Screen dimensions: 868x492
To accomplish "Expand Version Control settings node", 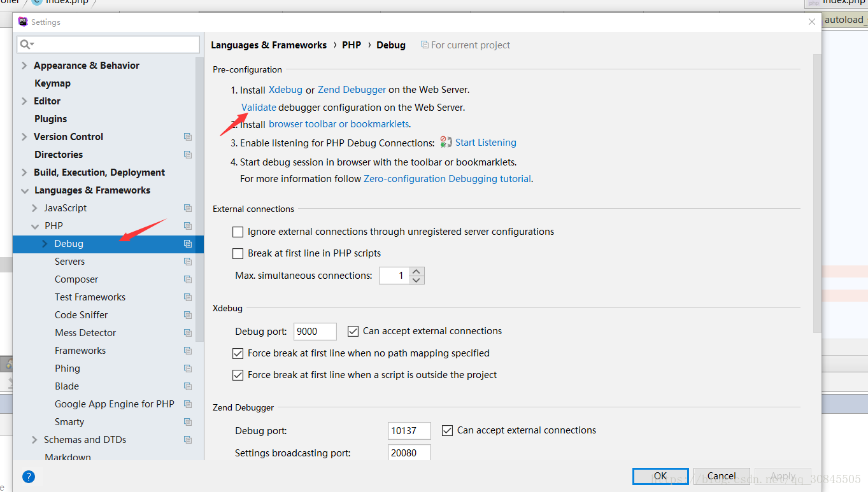I will click(x=24, y=137).
